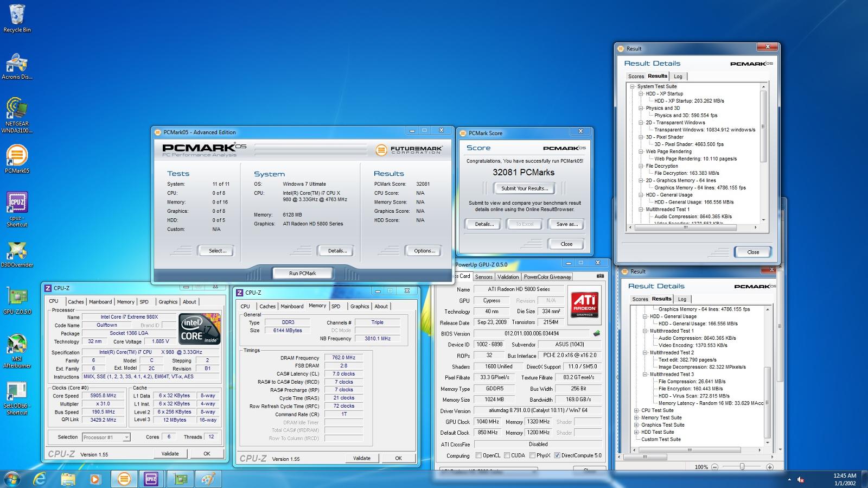Open SetLOD66 Shortcut desktop icon
868x488 pixels.
17,398
